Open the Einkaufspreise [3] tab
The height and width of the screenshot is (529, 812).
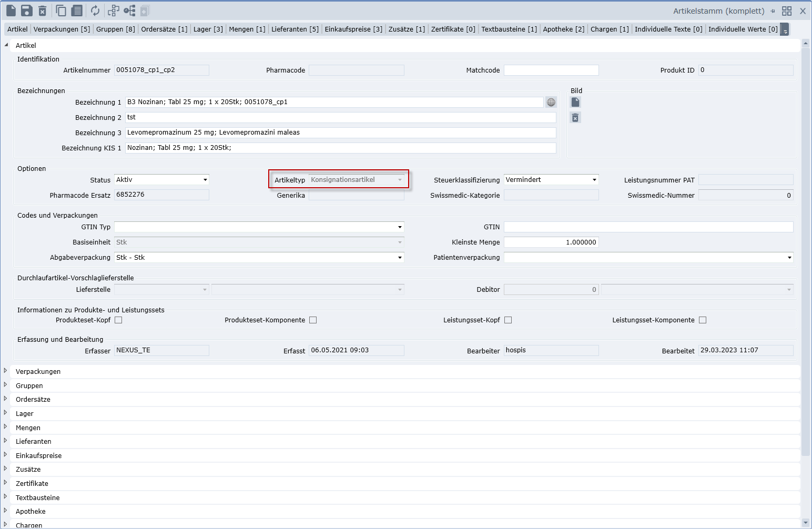click(x=353, y=29)
